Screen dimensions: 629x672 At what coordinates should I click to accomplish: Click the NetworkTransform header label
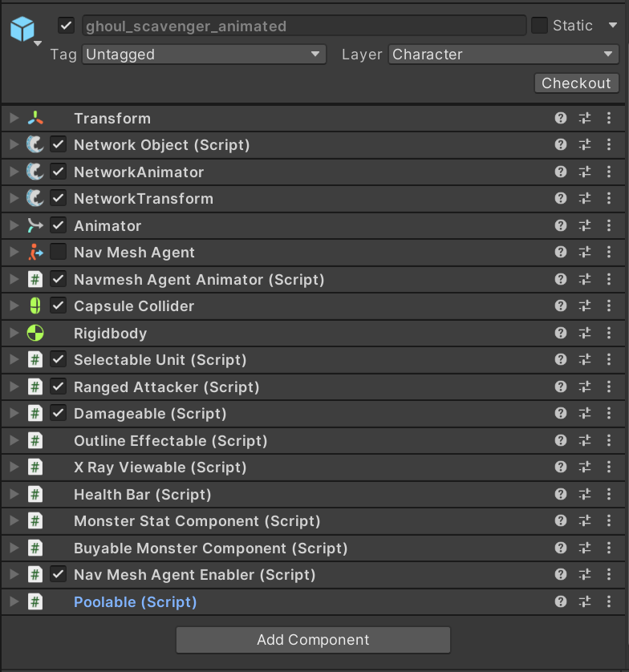click(143, 198)
